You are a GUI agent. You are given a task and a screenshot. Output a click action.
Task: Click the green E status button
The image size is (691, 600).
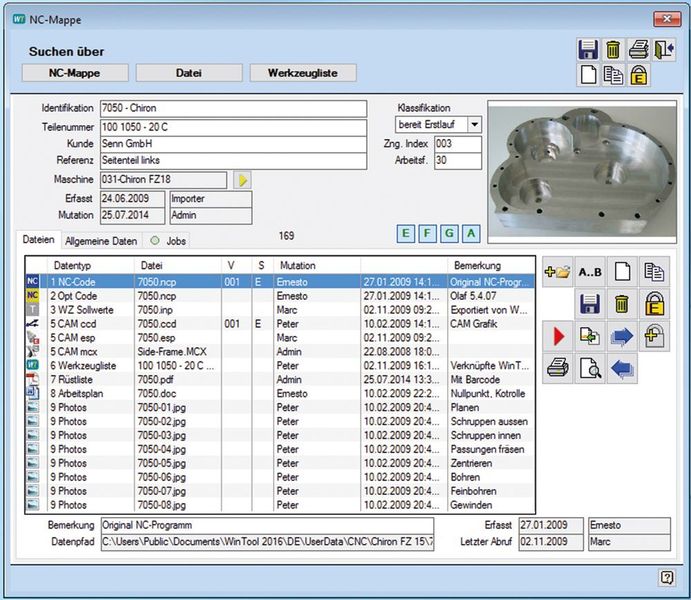pos(405,233)
